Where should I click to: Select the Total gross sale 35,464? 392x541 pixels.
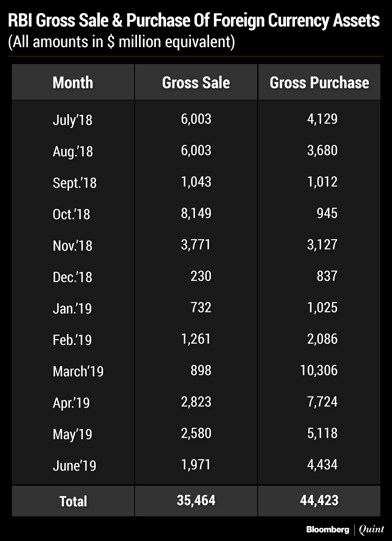(196, 500)
